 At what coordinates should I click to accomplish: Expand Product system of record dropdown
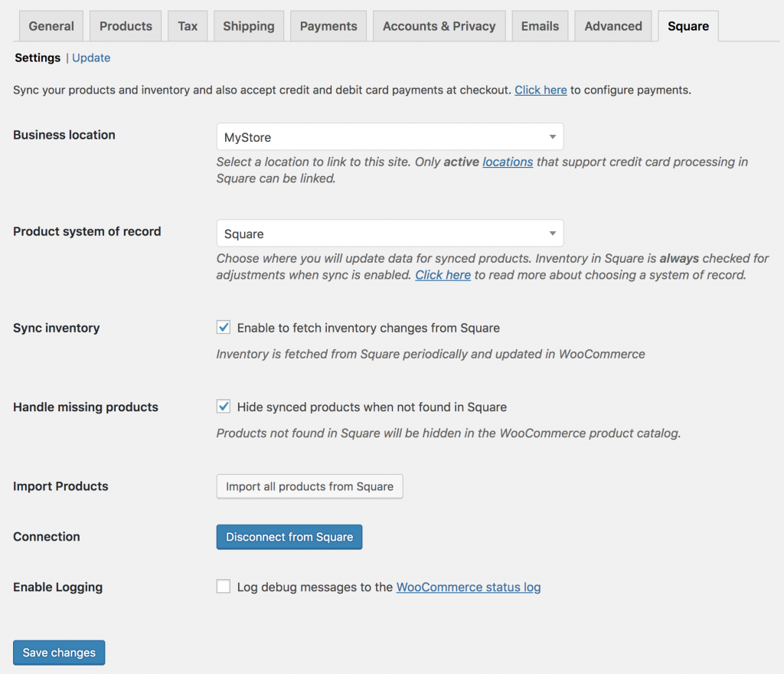tap(390, 234)
